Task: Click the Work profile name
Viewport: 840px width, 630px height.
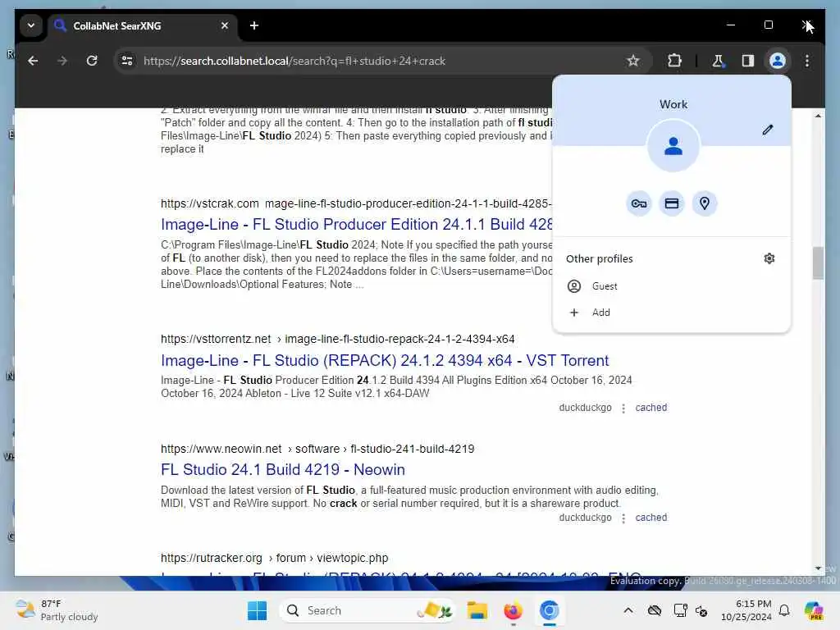Action: point(673,104)
